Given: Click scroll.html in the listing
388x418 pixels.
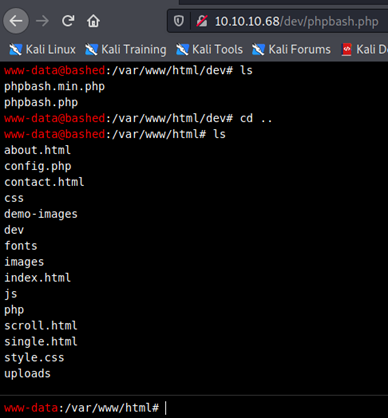Looking at the screenshot, I should coord(41,326).
